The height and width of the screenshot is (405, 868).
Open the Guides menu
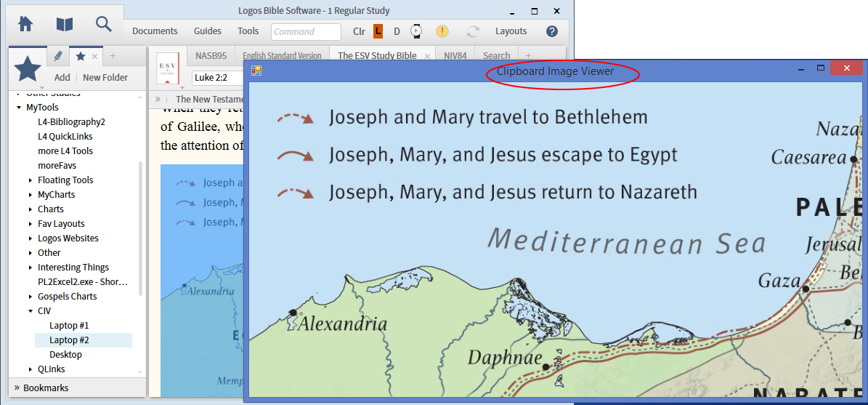[208, 31]
